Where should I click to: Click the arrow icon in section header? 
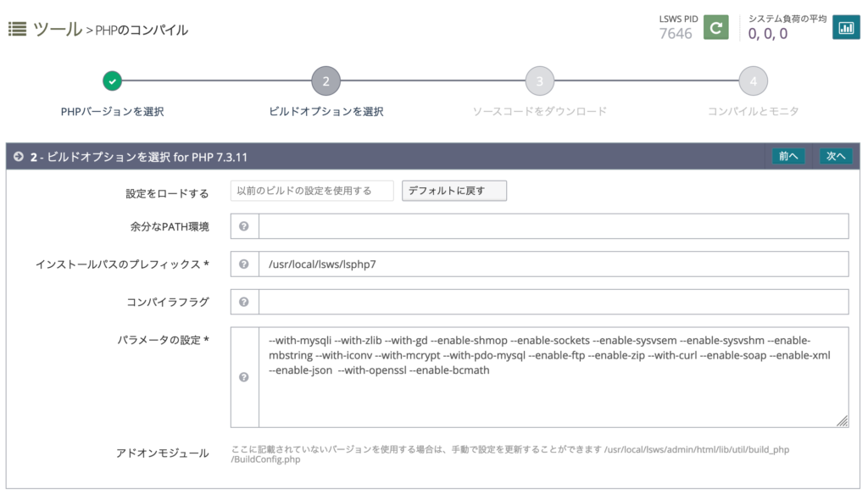click(x=18, y=157)
